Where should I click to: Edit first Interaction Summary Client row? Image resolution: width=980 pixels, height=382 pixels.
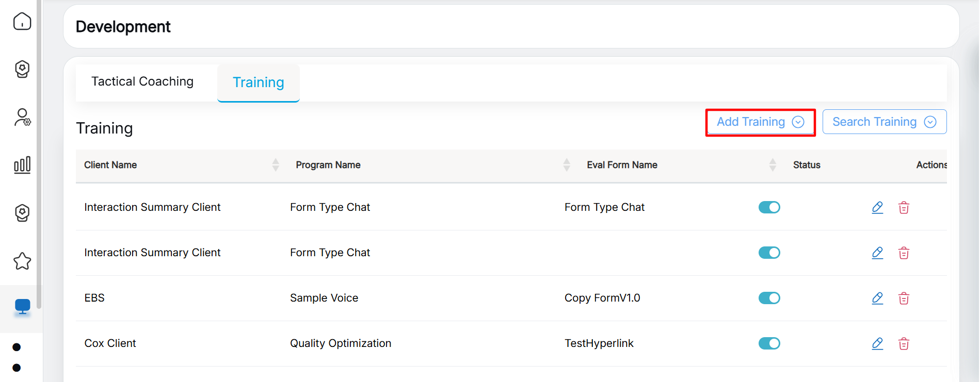pos(877,207)
